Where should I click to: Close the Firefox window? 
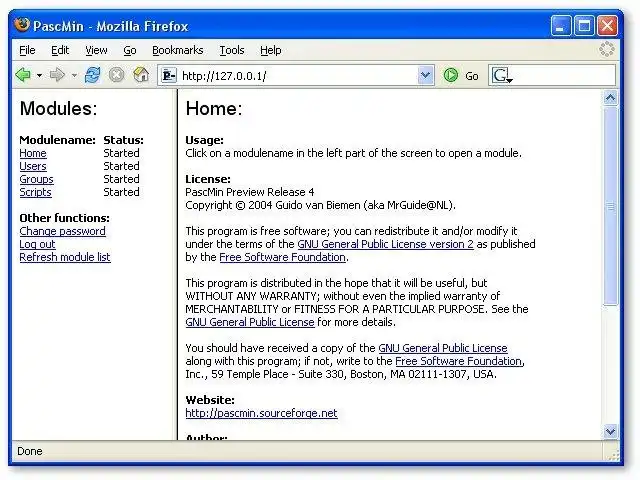[607, 26]
